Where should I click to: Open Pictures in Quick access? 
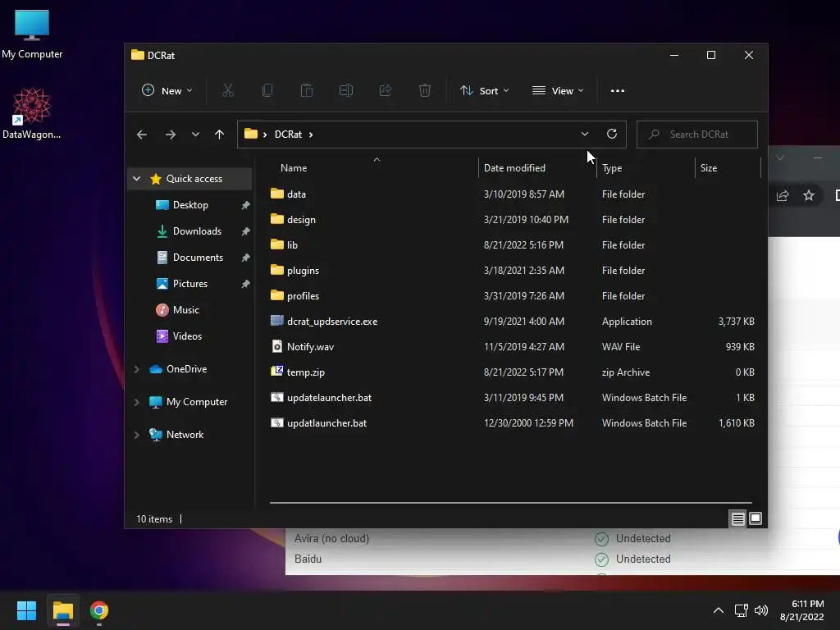click(x=190, y=283)
